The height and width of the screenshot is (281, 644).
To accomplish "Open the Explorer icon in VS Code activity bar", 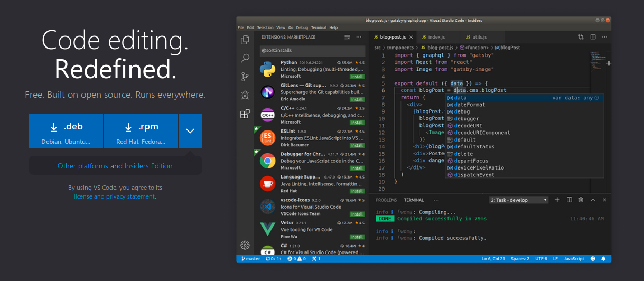I will (x=245, y=40).
